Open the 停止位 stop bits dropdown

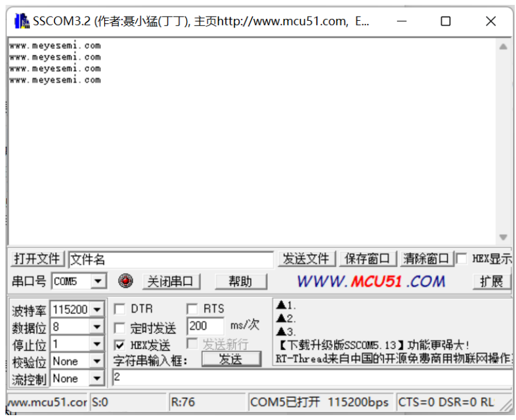[x=97, y=344]
